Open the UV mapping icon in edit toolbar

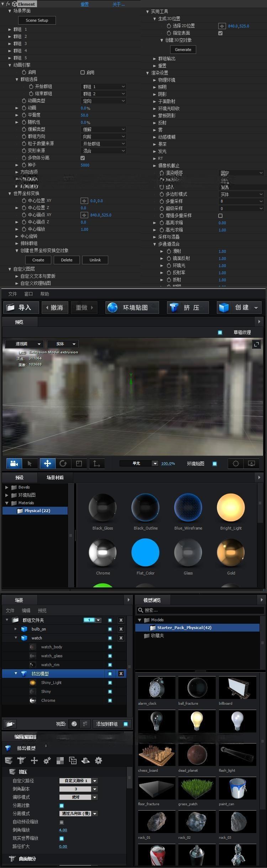point(73,760)
